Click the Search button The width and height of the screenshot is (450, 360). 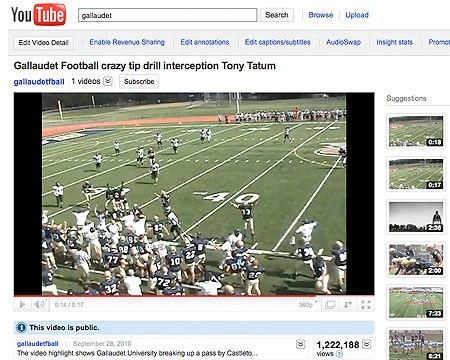pyautogui.click(x=277, y=15)
